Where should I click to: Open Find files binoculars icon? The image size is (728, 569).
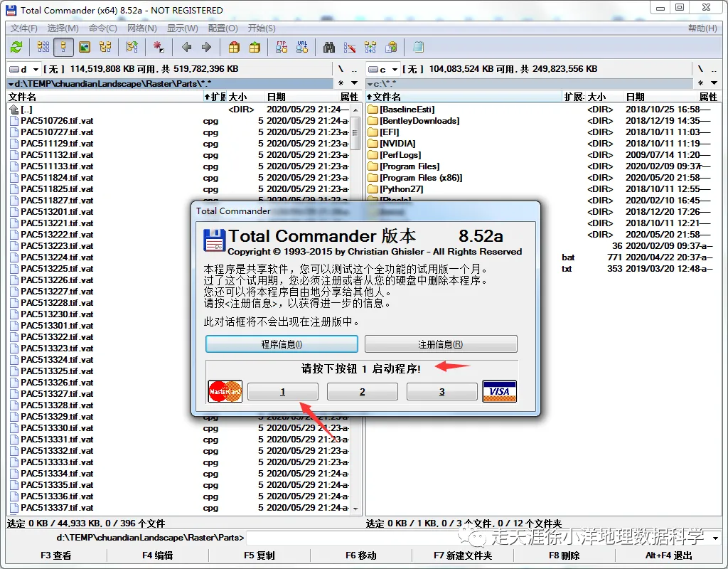tap(329, 47)
